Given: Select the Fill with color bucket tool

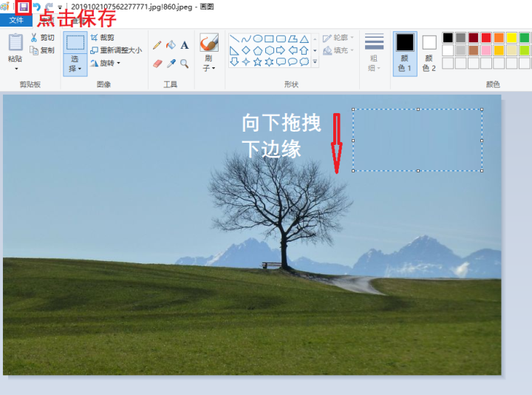Looking at the screenshot, I should (171, 45).
